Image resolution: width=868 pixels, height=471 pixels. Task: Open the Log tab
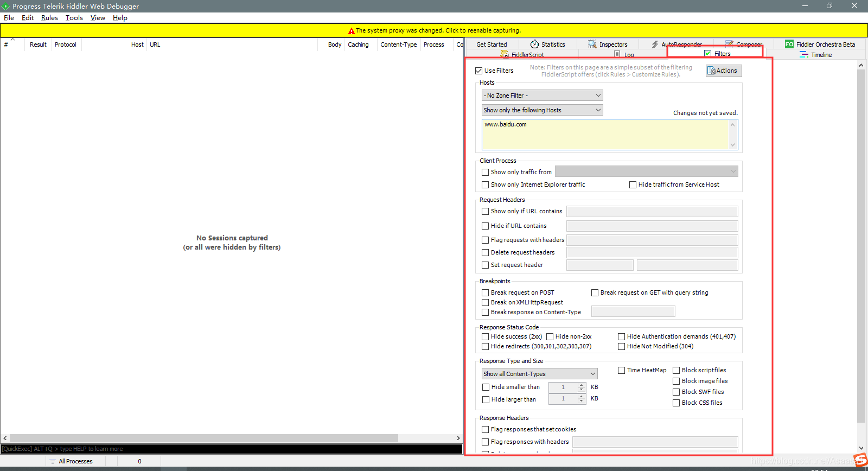(x=624, y=55)
